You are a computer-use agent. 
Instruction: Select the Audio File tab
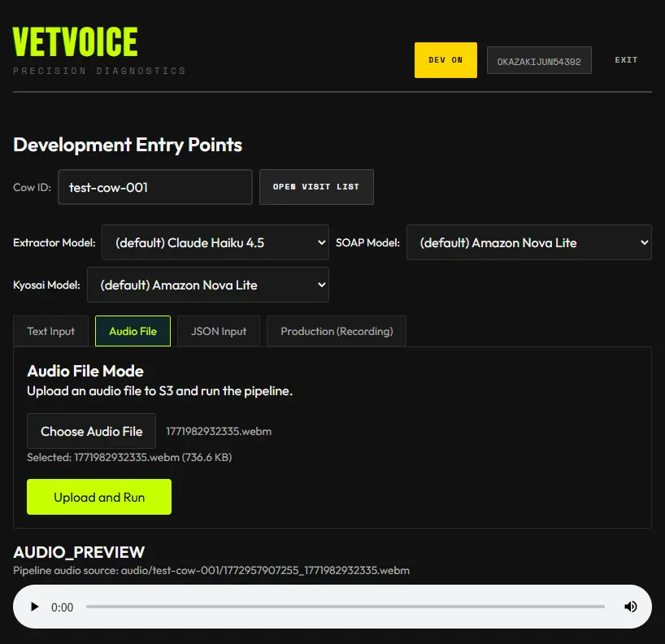point(133,331)
